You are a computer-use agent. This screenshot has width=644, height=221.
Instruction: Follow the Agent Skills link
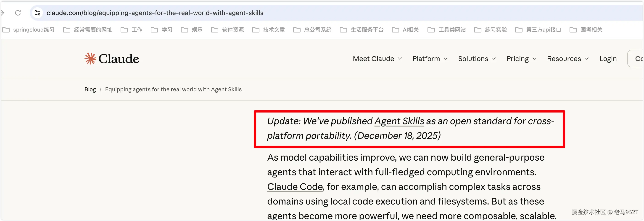(x=399, y=121)
